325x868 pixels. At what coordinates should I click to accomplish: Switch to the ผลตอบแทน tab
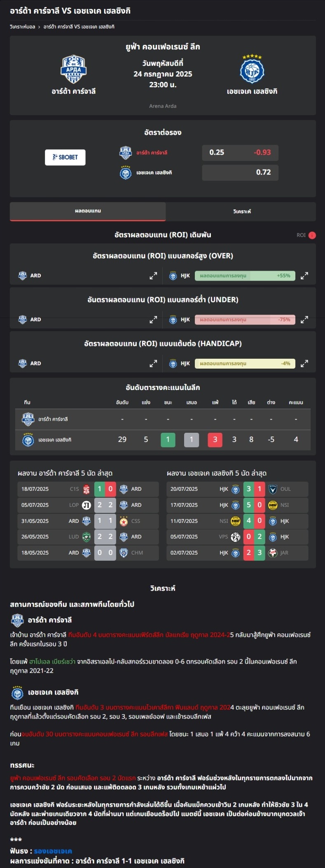point(88,211)
